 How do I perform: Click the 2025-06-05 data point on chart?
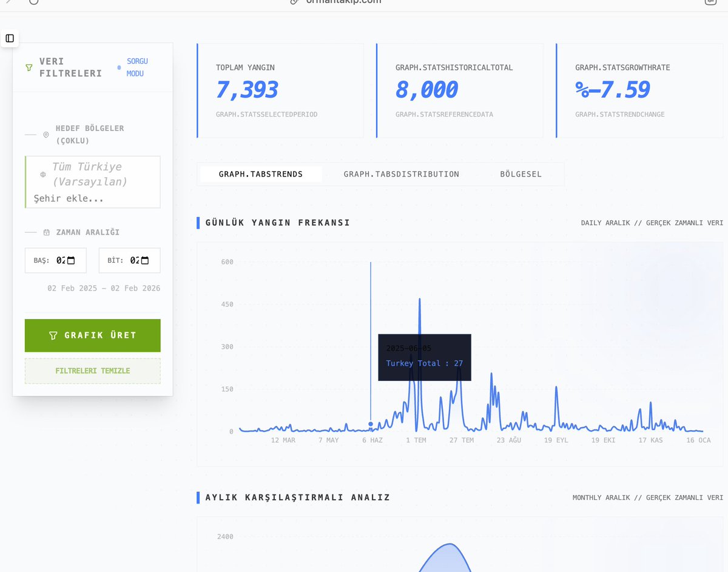[371, 424]
